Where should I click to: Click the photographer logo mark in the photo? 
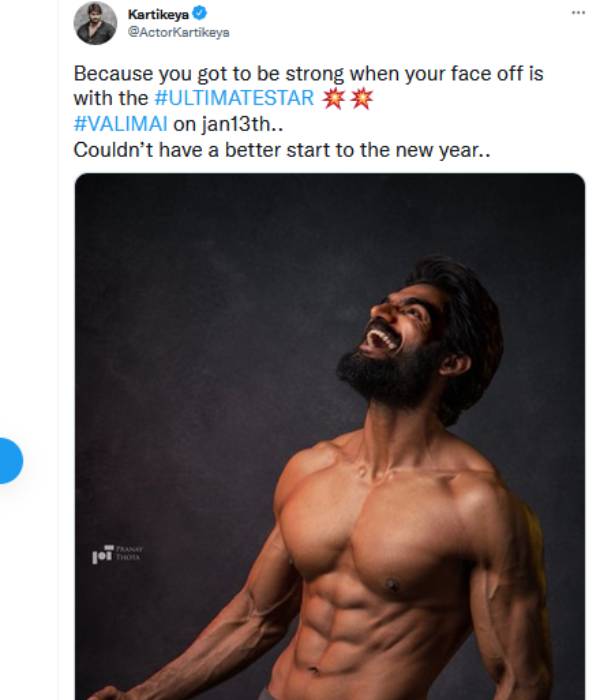[x=100, y=553]
